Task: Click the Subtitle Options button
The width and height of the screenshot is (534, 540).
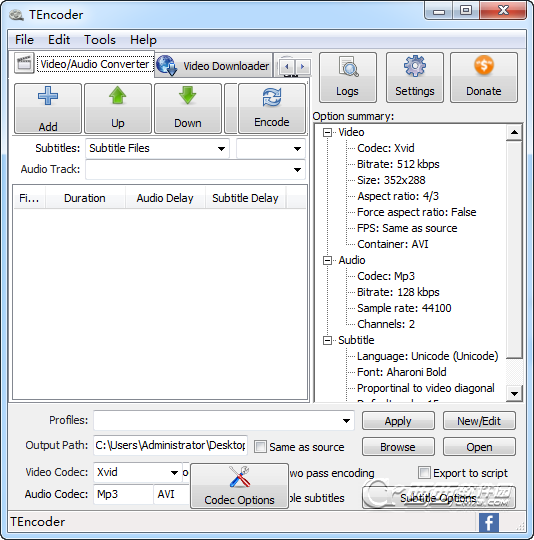Action: coord(438,497)
